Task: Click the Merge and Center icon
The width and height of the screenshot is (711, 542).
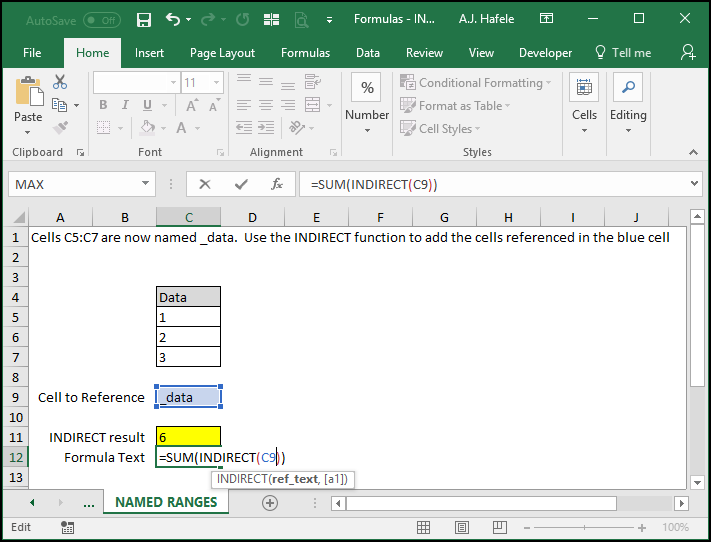Action: [x=312, y=105]
